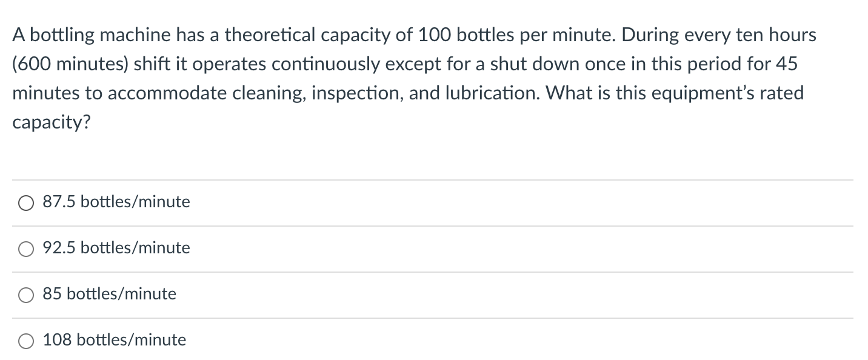Click the "85 bottles/minute" answer label
Screen dimensions: 868x360
[110, 294]
